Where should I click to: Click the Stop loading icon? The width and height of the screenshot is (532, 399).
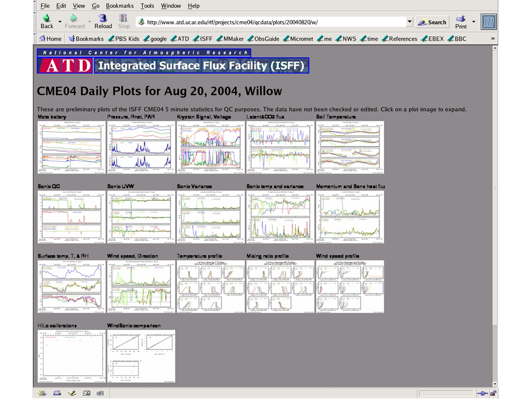coord(123,18)
